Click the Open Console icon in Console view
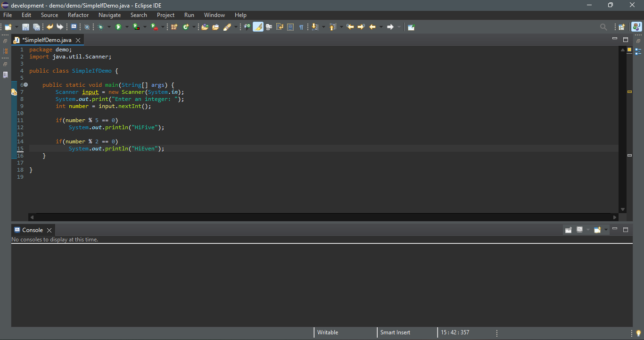This screenshot has height=340, width=644. click(x=597, y=230)
